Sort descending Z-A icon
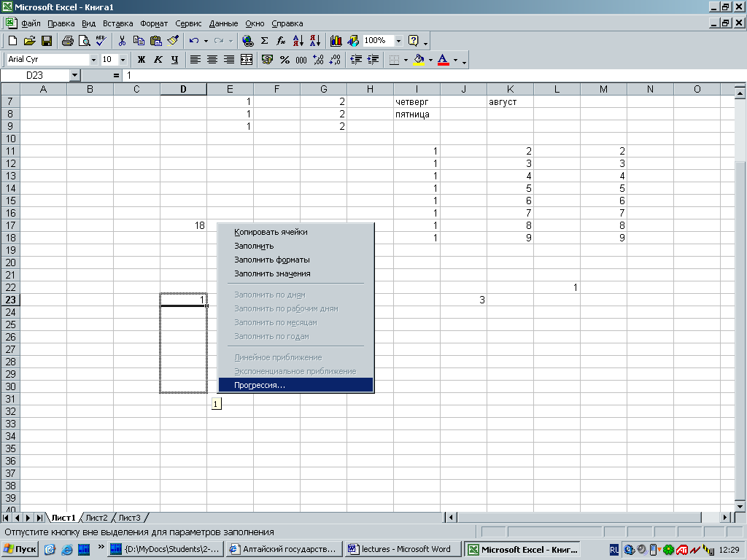Viewport: 747px width, 560px height. pos(315,41)
